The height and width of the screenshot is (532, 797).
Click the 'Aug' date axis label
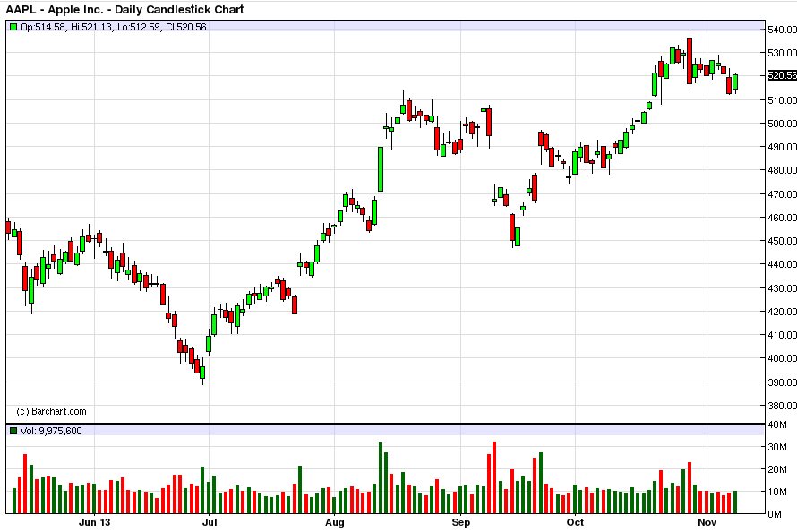[334, 522]
